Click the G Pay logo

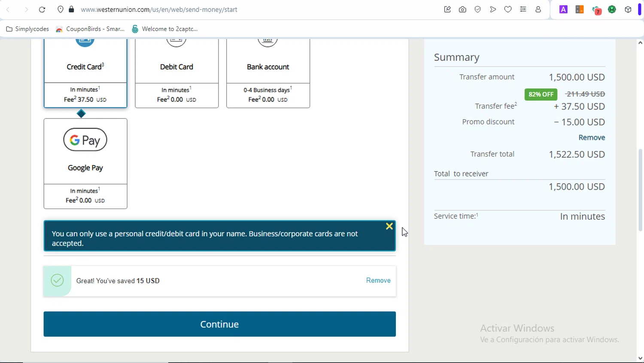tap(85, 140)
